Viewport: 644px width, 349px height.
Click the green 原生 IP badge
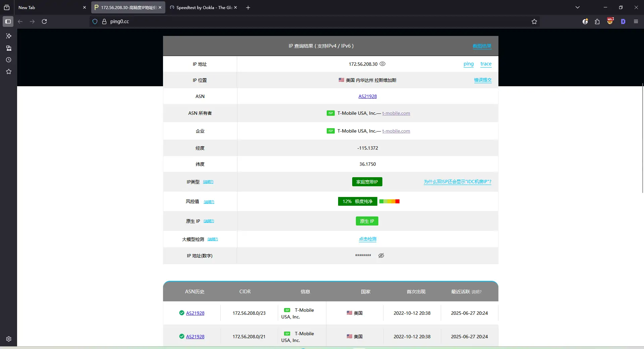[367, 221]
